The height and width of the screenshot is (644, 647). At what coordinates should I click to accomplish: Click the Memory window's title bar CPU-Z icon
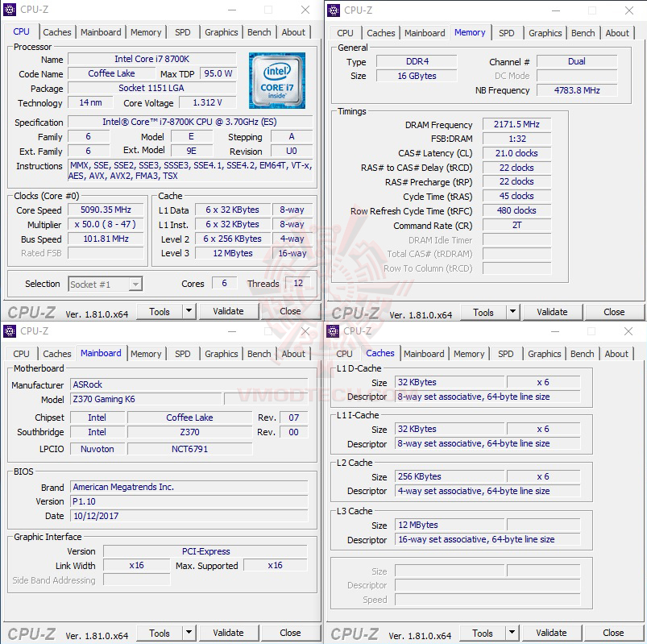tap(333, 11)
